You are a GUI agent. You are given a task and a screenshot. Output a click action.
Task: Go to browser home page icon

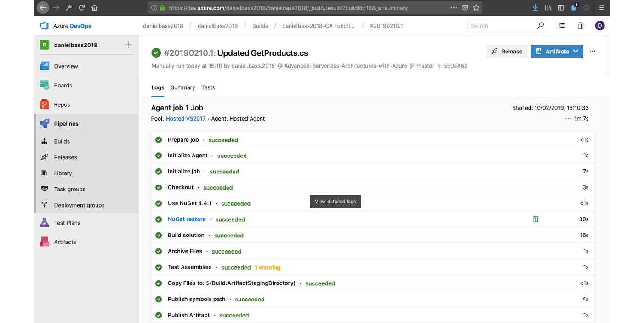pos(94,8)
